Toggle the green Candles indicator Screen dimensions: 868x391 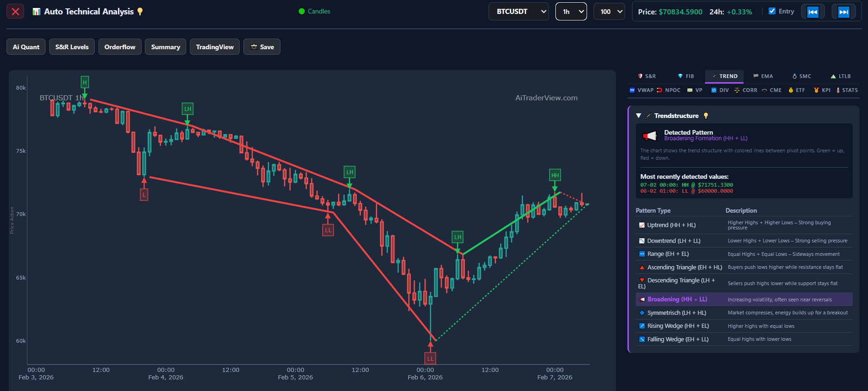tap(302, 12)
